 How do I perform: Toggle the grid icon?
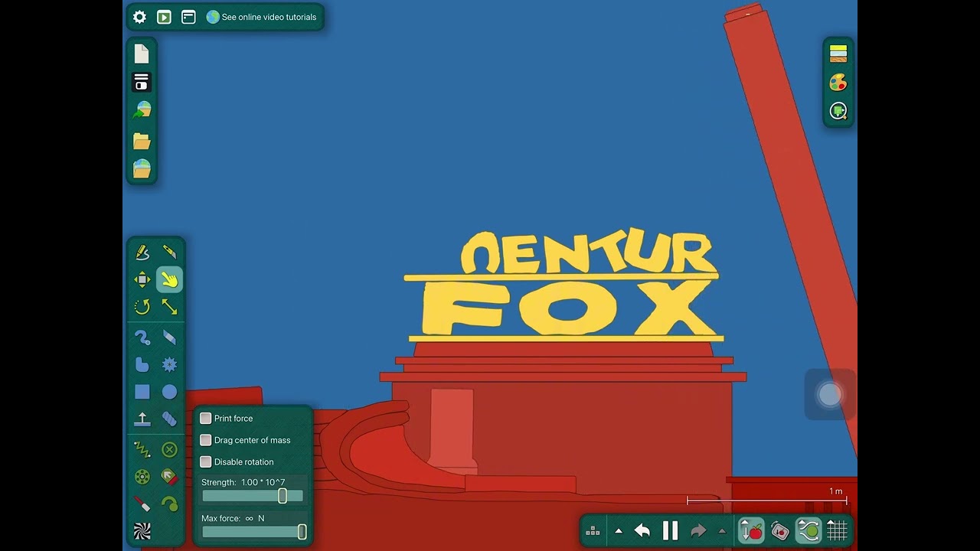837,530
